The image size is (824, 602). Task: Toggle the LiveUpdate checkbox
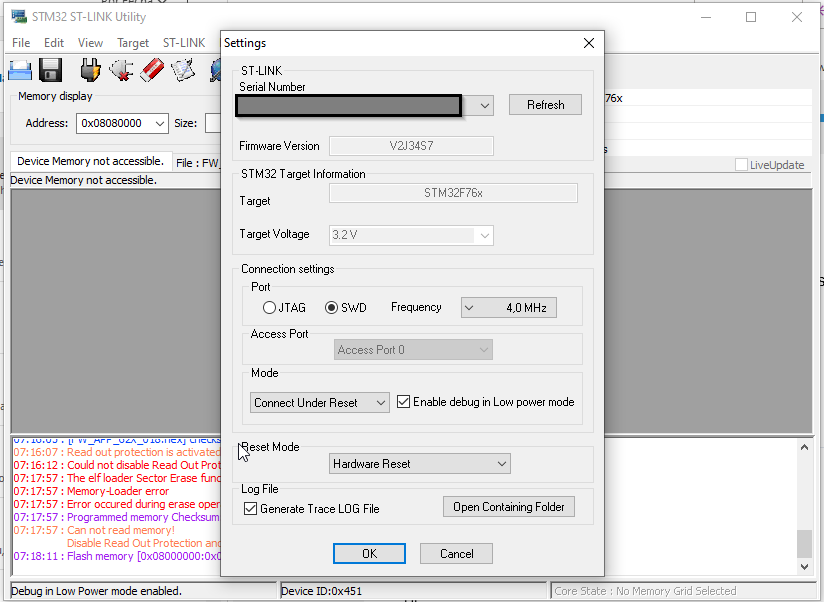point(741,164)
